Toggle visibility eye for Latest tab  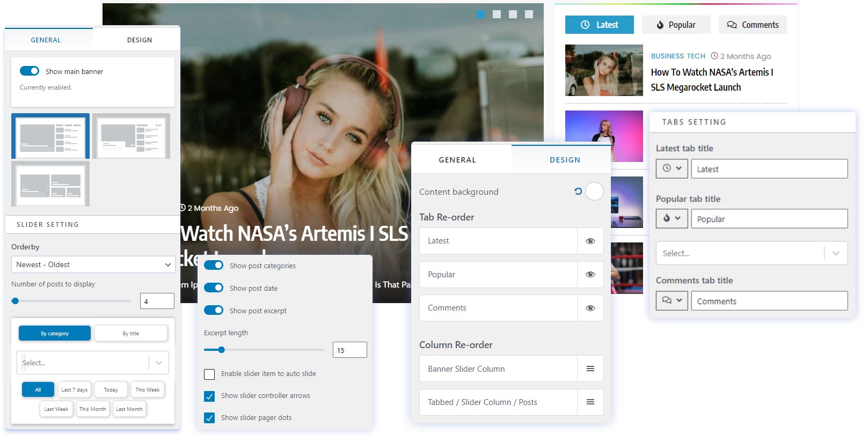(x=590, y=241)
